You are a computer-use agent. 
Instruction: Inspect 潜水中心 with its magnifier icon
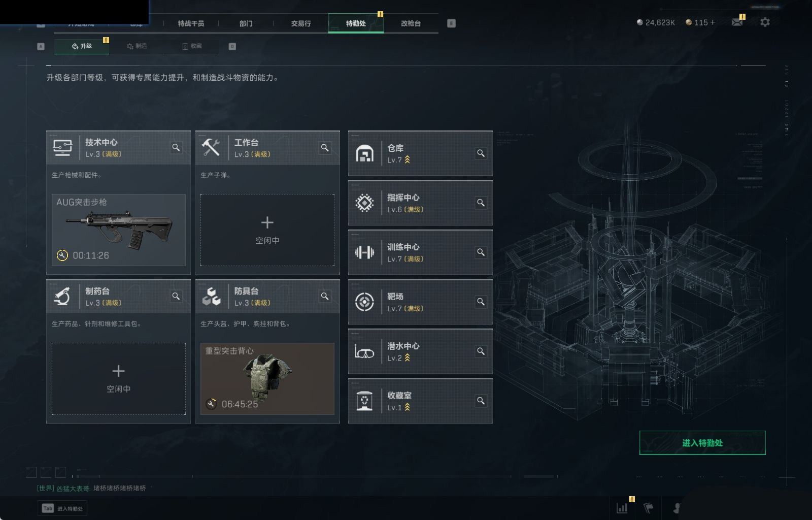(481, 351)
